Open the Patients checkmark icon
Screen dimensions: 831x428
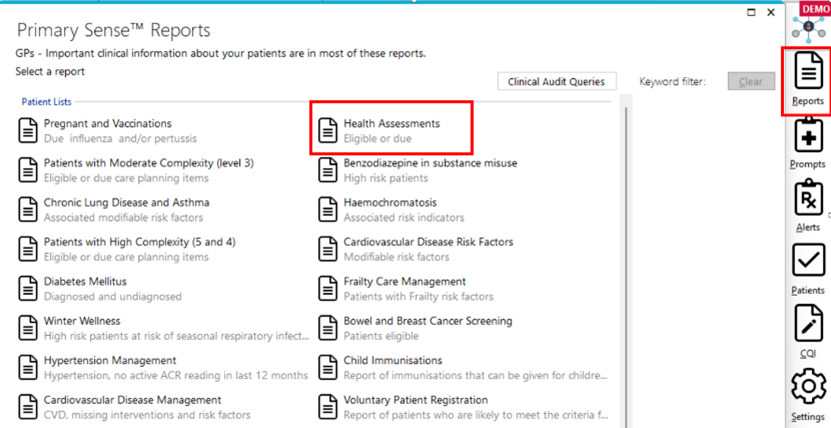[808, 260]
